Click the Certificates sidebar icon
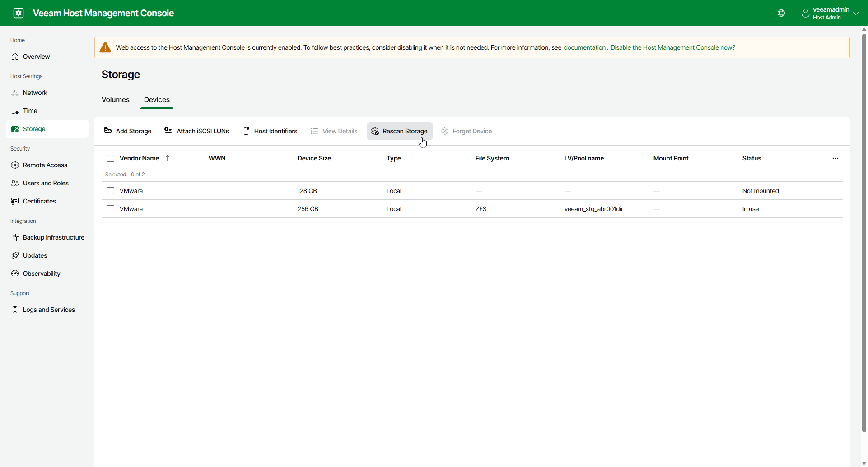This screenshot has width=868, height=467. click(15, 201)
